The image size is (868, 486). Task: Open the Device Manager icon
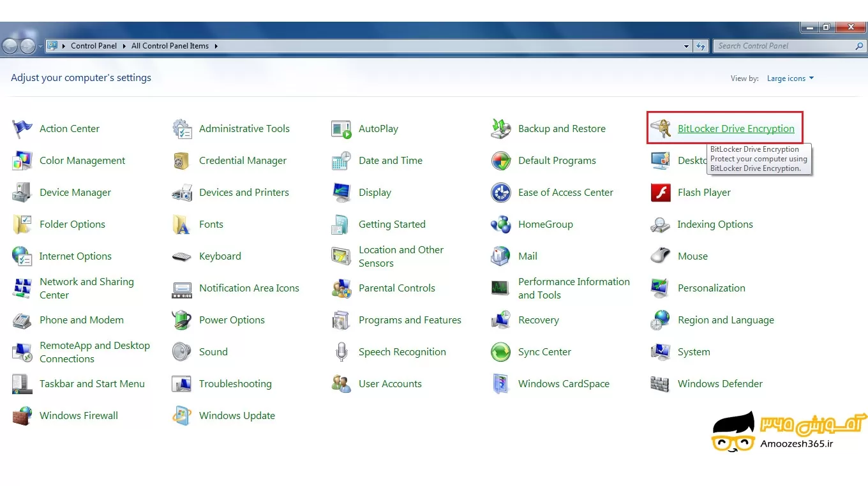[x=22, y=193]
